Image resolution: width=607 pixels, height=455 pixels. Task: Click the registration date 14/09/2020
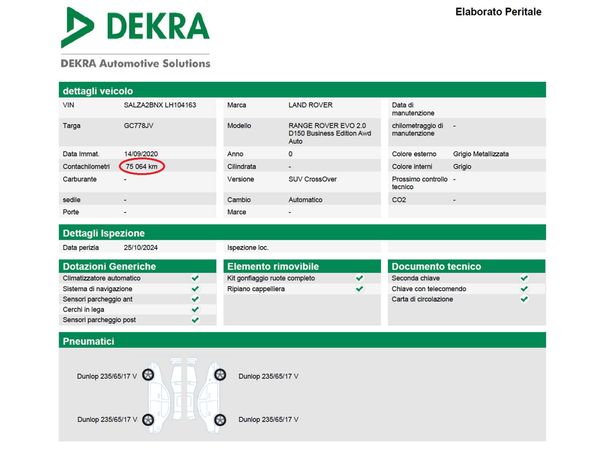pyautogui.click(x=141, y=154)
